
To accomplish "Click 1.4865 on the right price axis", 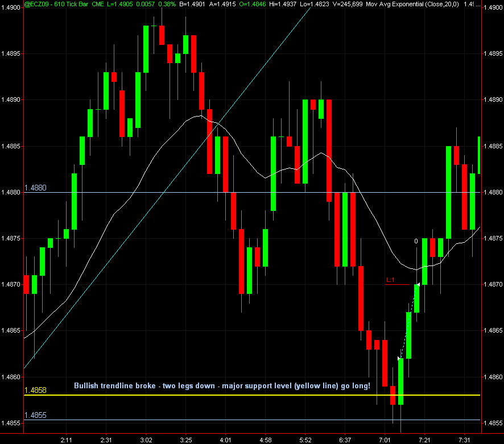I will coord(493,331).
